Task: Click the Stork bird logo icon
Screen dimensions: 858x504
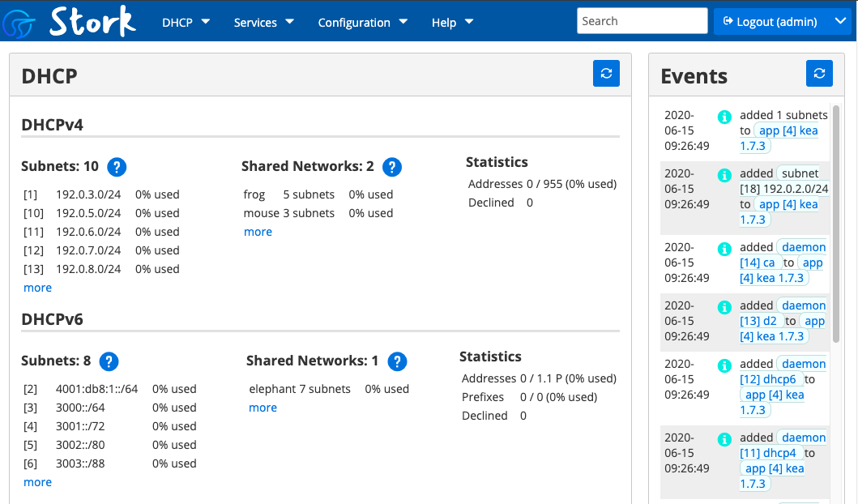Action: 19,23
